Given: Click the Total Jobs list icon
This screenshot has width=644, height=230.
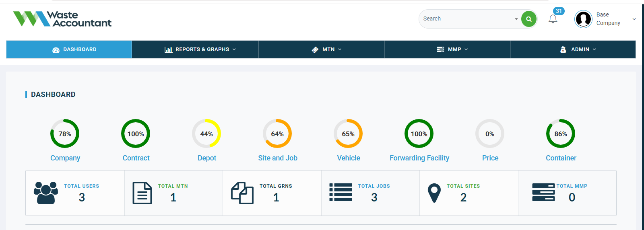Looking at the screenshot, I should [341, 192].
